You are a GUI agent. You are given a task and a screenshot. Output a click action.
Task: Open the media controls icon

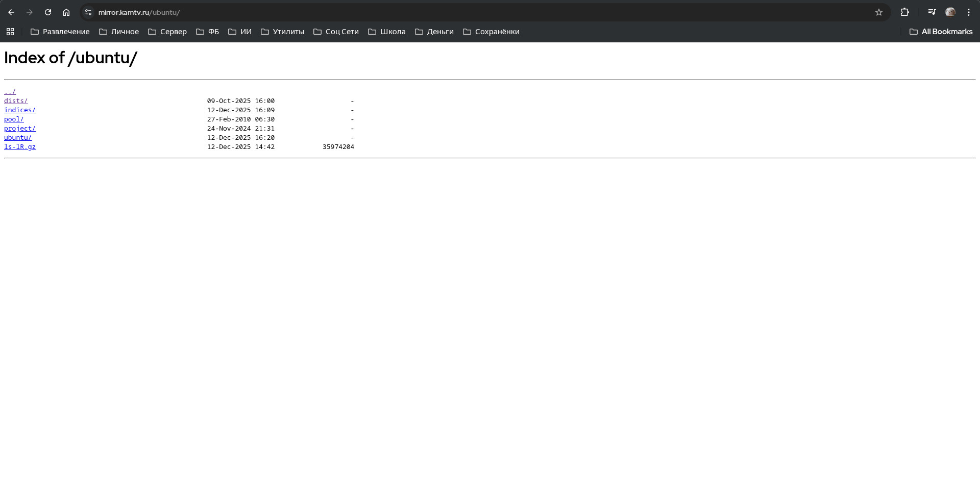click(x=932, y=12)
